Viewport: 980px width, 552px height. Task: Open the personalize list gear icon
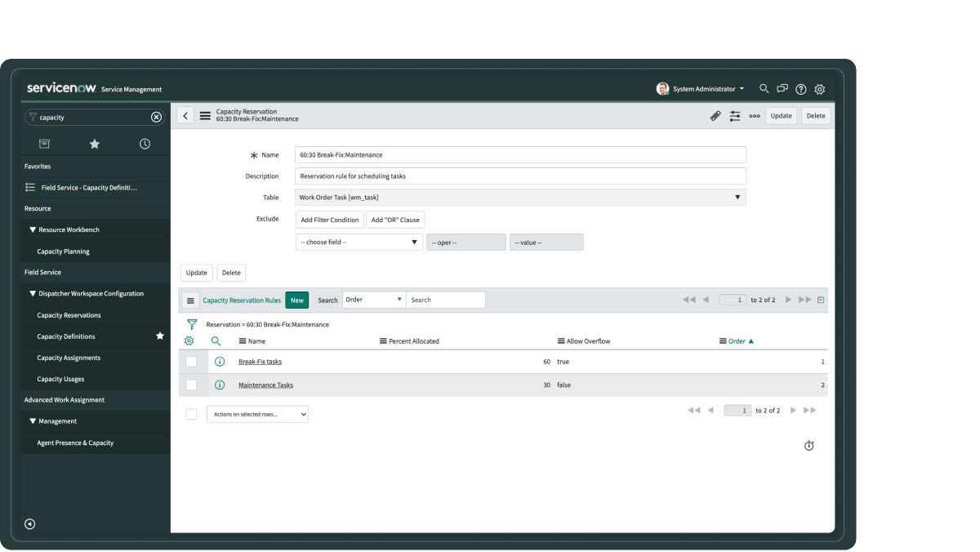click(x=190, y=341)
